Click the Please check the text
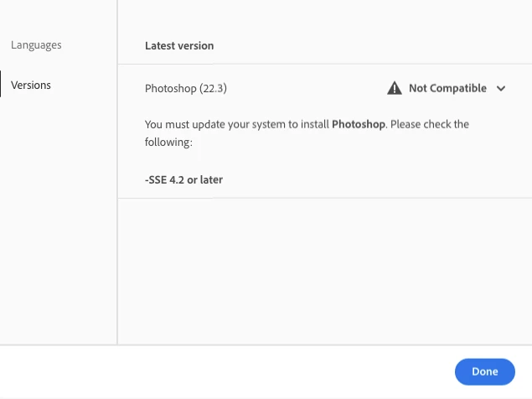 point(430,124)
